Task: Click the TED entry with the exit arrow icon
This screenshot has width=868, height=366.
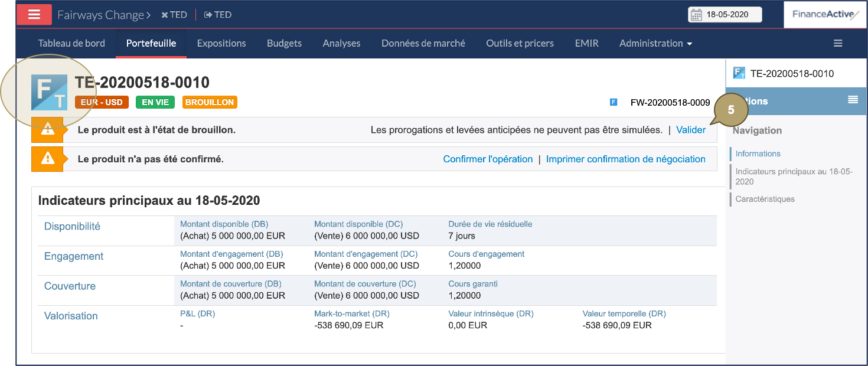Action: pos(218,15)
